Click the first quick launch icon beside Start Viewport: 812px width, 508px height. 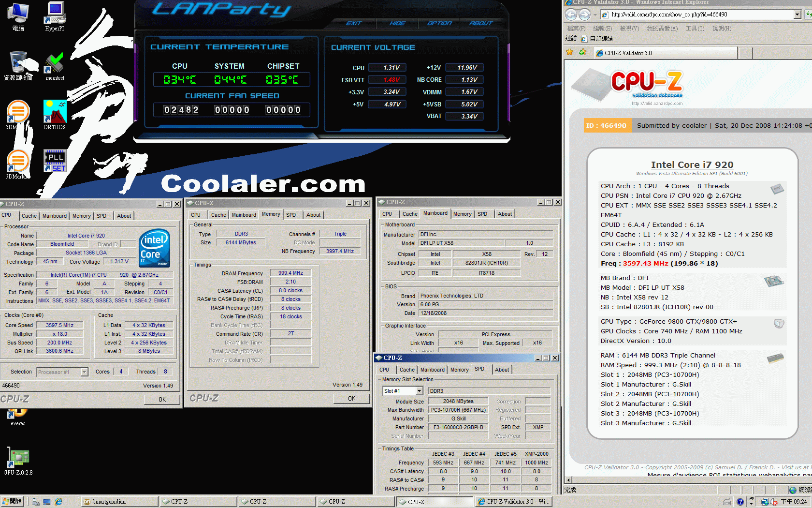click(x=36, y=502)
